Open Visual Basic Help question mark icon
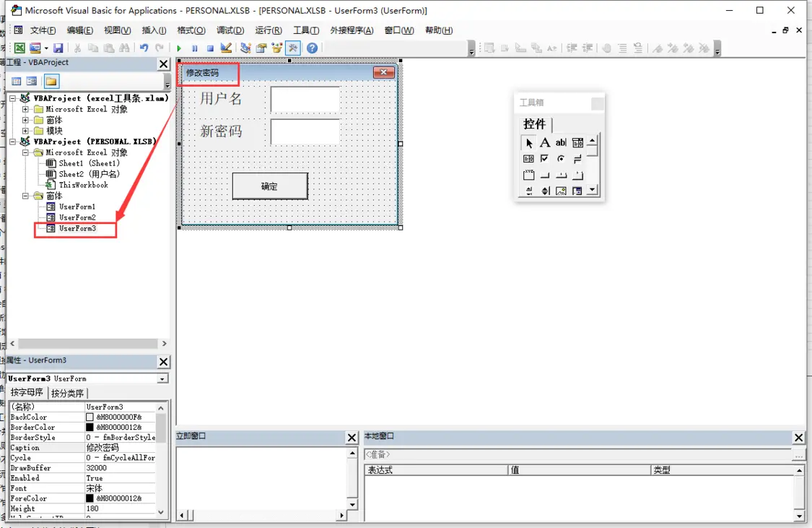This screenshot has height=528, width=812. coord(312,48)
